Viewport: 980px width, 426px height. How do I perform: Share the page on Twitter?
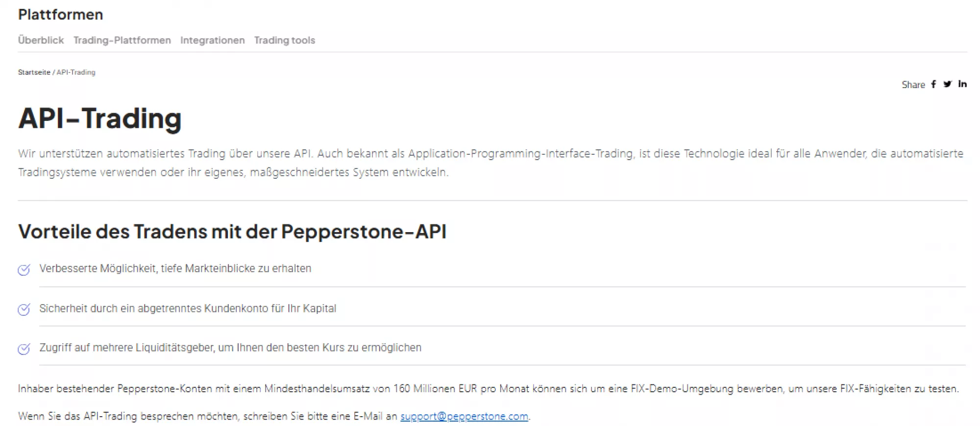click(948, 84)
